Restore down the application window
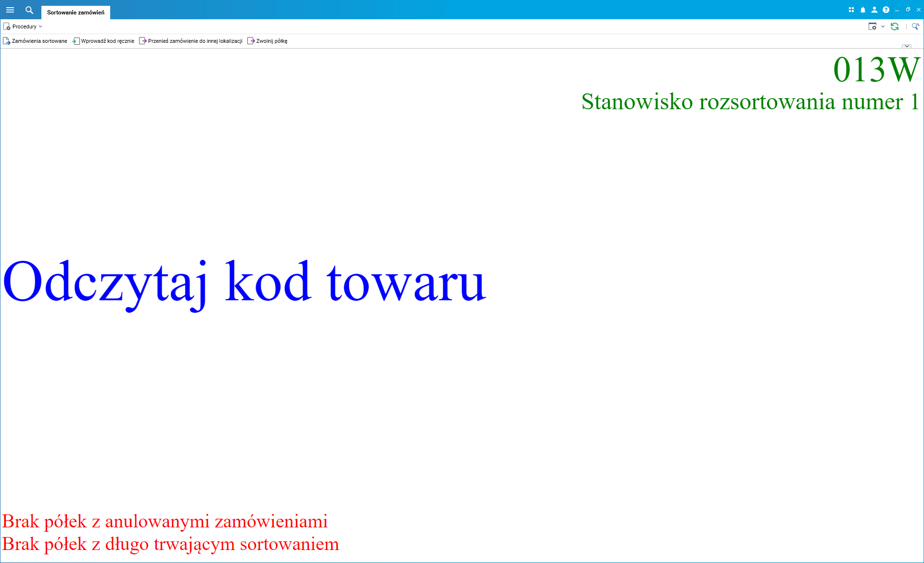This screenshot has height=563, width=924. point(908,10)
